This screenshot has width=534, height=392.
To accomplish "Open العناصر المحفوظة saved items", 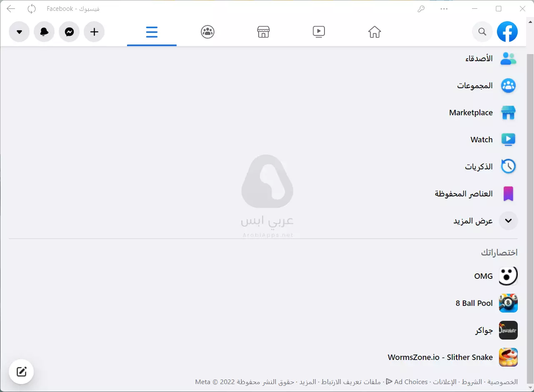I will point(463,194).
